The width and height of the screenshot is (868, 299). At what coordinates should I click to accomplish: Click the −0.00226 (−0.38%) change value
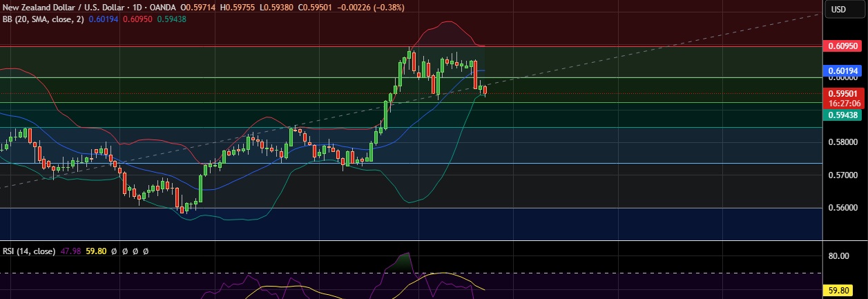[370, 7]
